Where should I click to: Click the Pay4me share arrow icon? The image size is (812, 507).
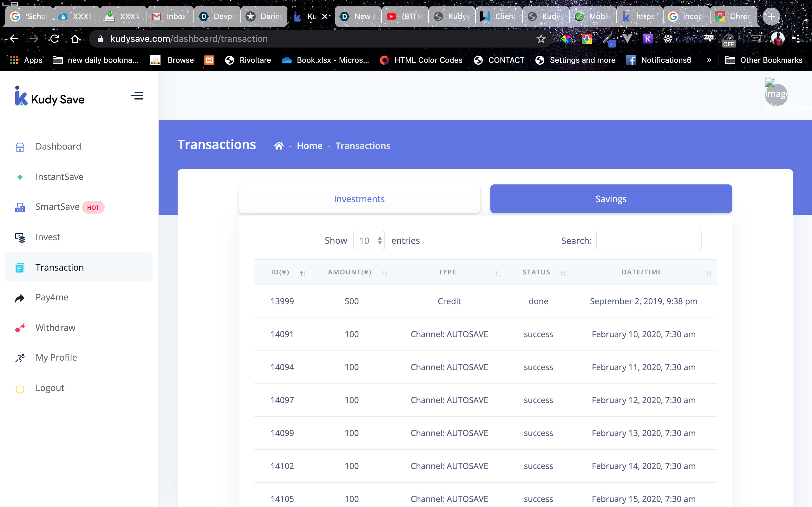(x=20, y=298)
